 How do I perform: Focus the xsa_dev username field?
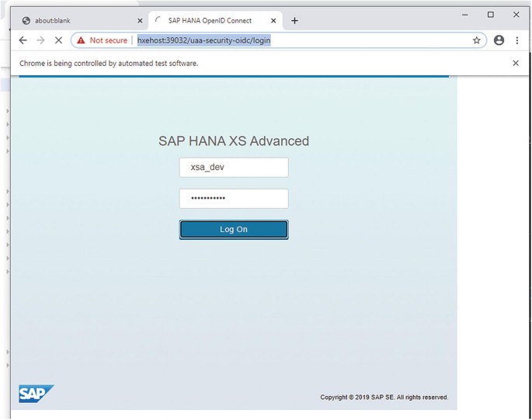(234, 167)
